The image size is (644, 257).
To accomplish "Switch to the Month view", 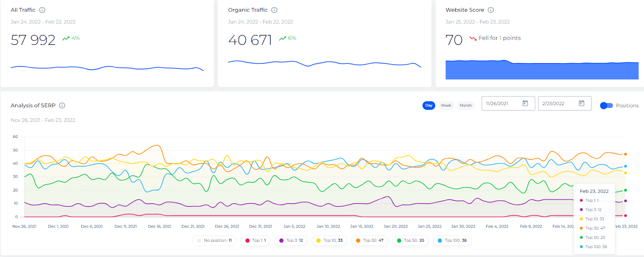I will [466, 105].
